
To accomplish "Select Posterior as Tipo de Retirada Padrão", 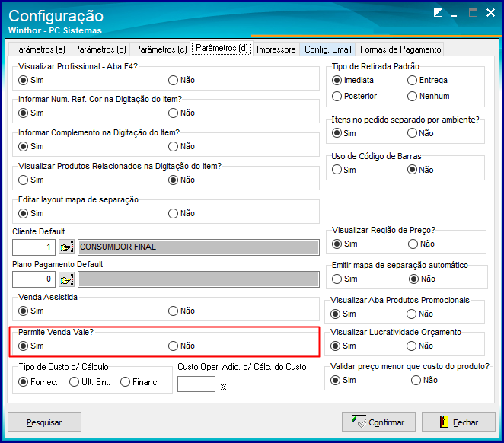I will pyautogui.click(x=355, y=97).
